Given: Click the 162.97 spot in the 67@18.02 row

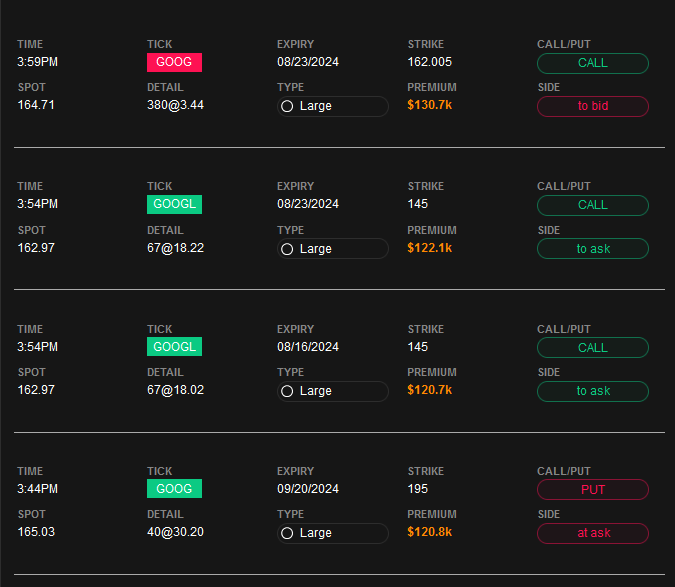Looking at the screenshot, I should (36, 390).
